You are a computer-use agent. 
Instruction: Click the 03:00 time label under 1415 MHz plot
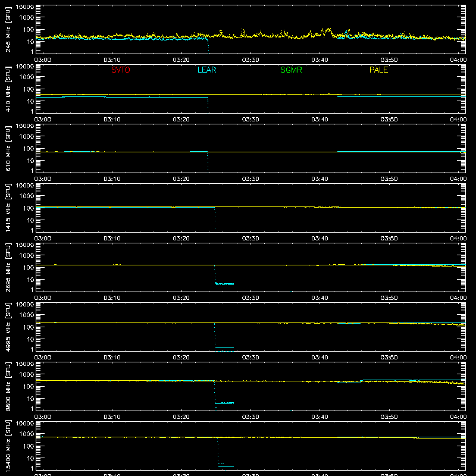(x=43, y=239)
